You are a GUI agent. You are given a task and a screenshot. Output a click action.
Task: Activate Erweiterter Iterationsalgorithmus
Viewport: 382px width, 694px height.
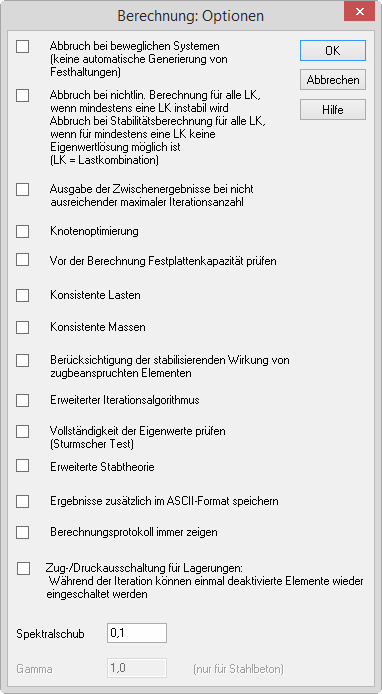[23, 400]
